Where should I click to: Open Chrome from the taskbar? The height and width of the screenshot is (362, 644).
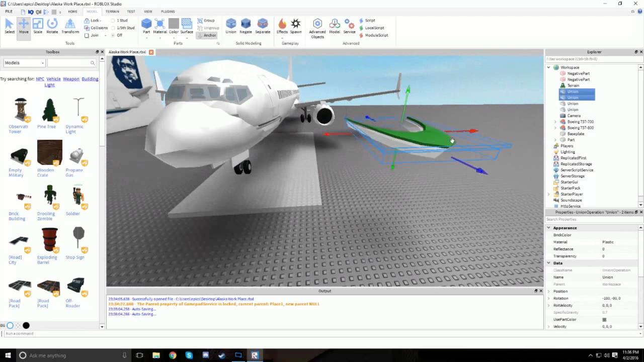click(x=173, y=355)
